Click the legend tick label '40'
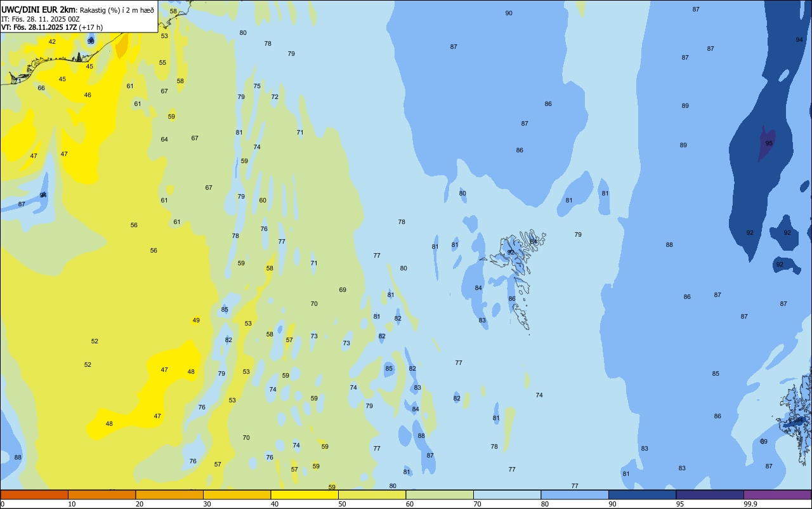812x509 pixels. (275, 504)
